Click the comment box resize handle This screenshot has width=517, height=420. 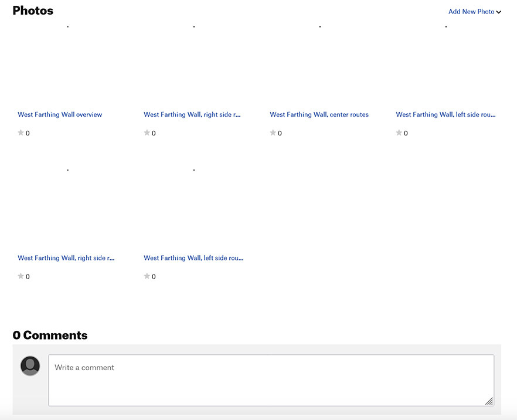[x=489, y=401]
